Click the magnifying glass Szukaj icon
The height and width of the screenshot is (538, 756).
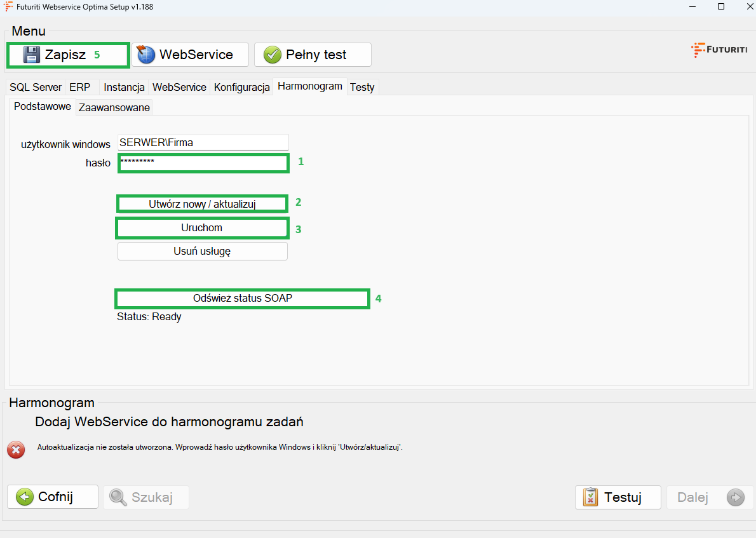tap(118, 497)
